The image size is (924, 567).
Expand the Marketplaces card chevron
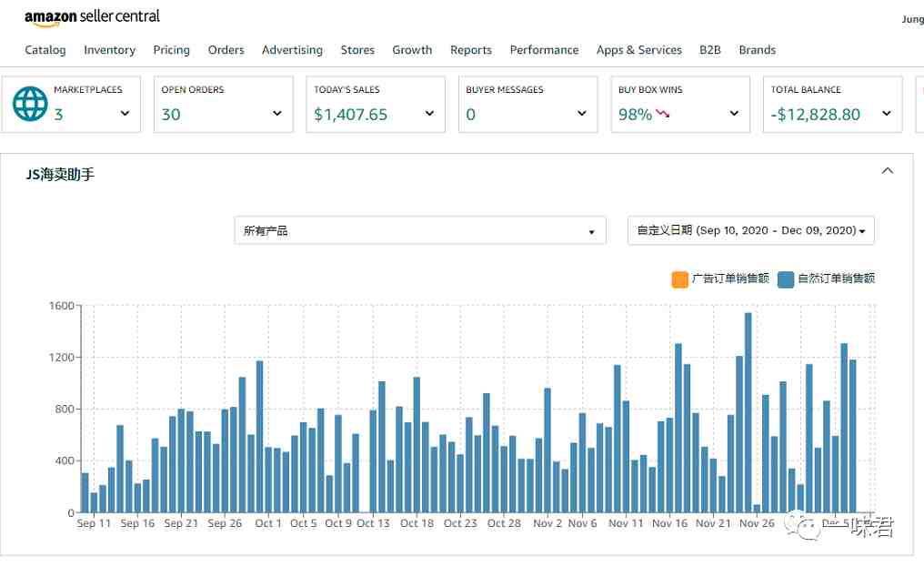(x=125, y=113)
